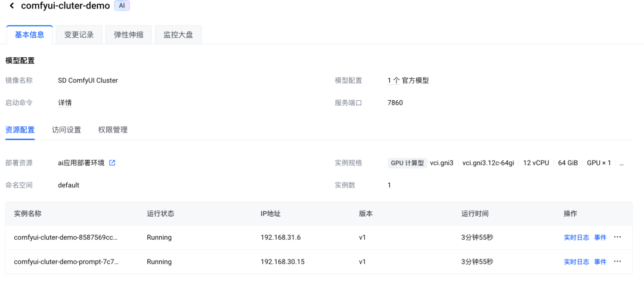This screenshot has height=284, width=644.
Task: Select the 访问设置 sub-tab
Action: tap(67, 130)
